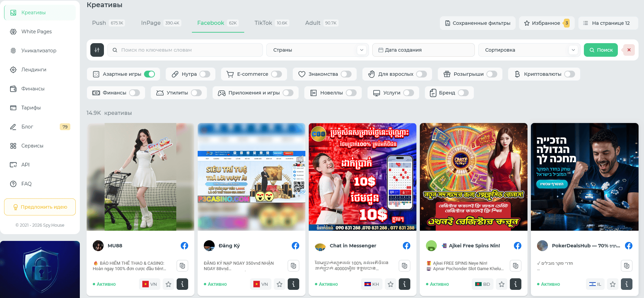Open the Crazy Time wheel creative image
This screenshot has width=644, height=298.
click(473, 177)
